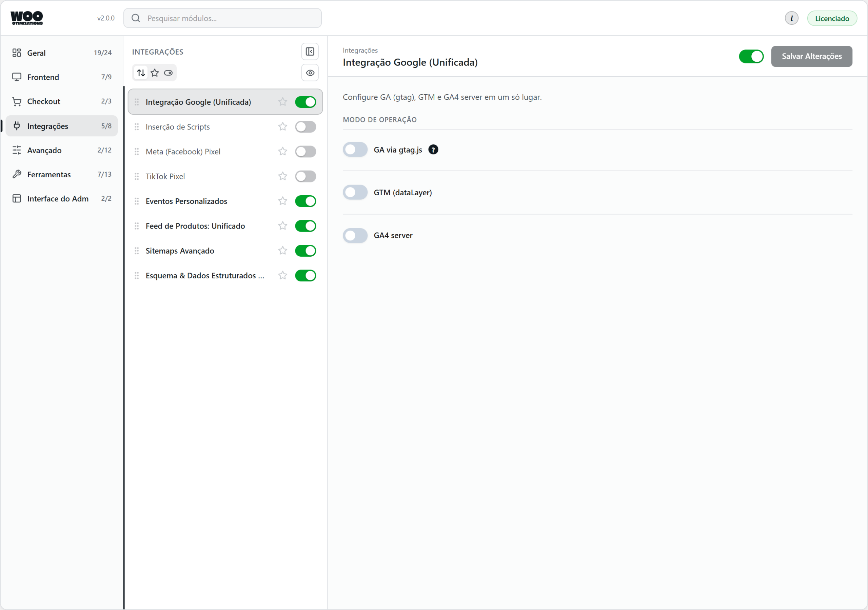
Task: Star the Esquema & Dados Estruturados module
Action: 282,275
